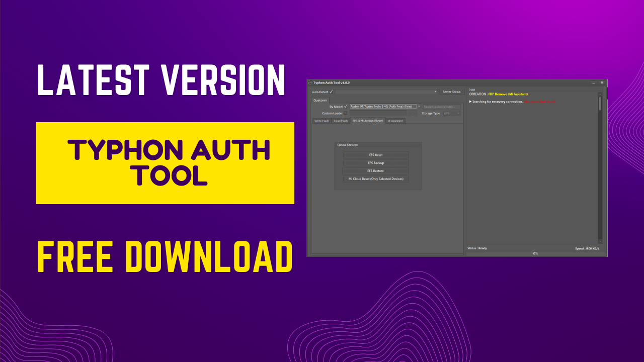Click the Custom Loader path field
This screenshot has height=362, width=644.
377,113
